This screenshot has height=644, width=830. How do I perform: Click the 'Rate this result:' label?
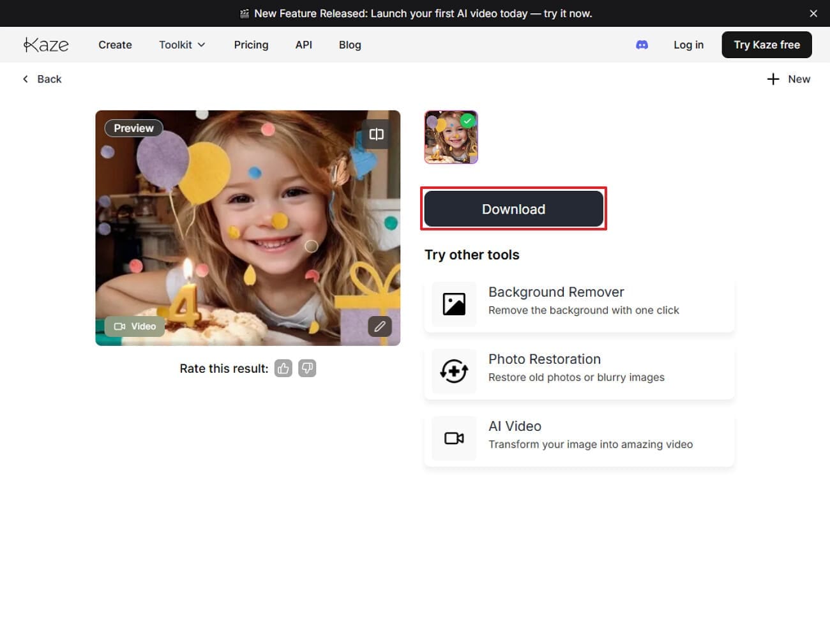point(224,368)
